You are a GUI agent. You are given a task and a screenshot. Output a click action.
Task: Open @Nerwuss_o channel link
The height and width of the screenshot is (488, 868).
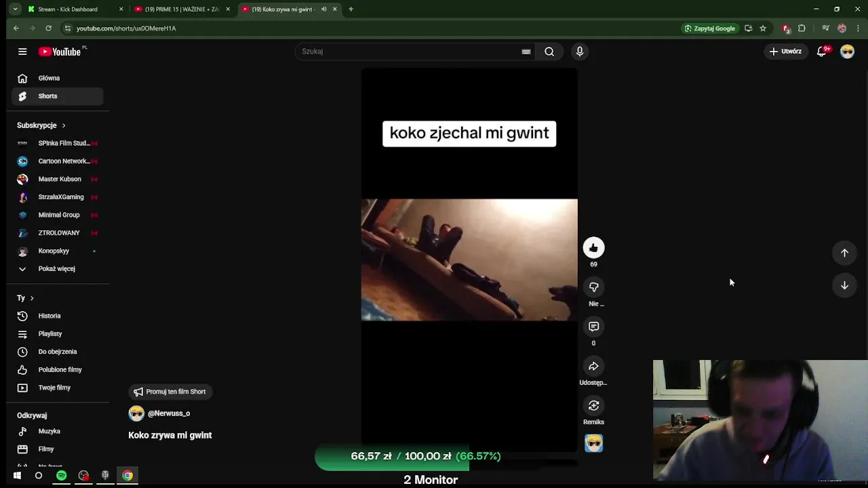(169, 413)
